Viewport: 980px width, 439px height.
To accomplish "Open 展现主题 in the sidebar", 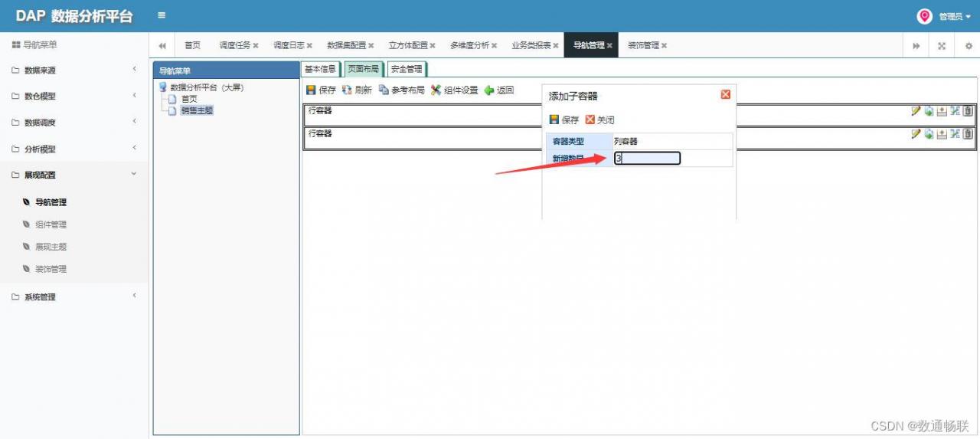I will click(51, 247).
